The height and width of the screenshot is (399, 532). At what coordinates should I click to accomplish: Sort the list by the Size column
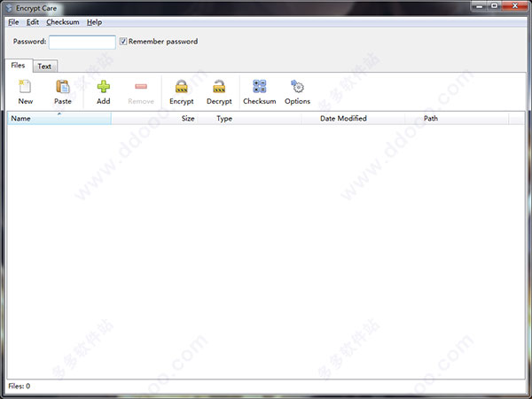pyautogui.click(x=154, y=119)
